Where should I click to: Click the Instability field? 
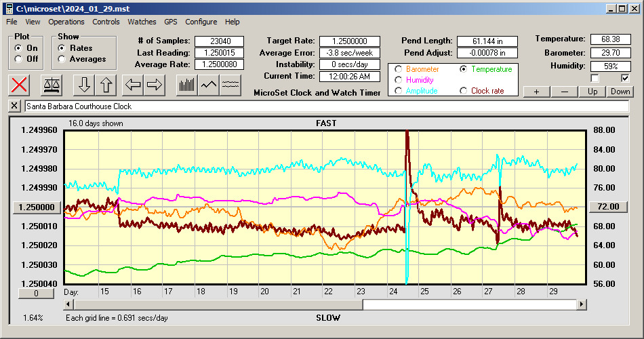(x=350, y=64)
